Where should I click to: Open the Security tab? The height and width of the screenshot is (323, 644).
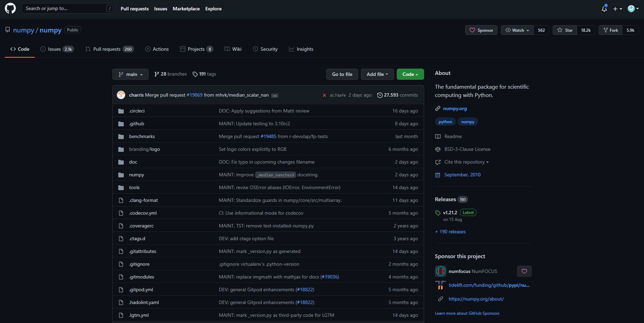(265, 49)
